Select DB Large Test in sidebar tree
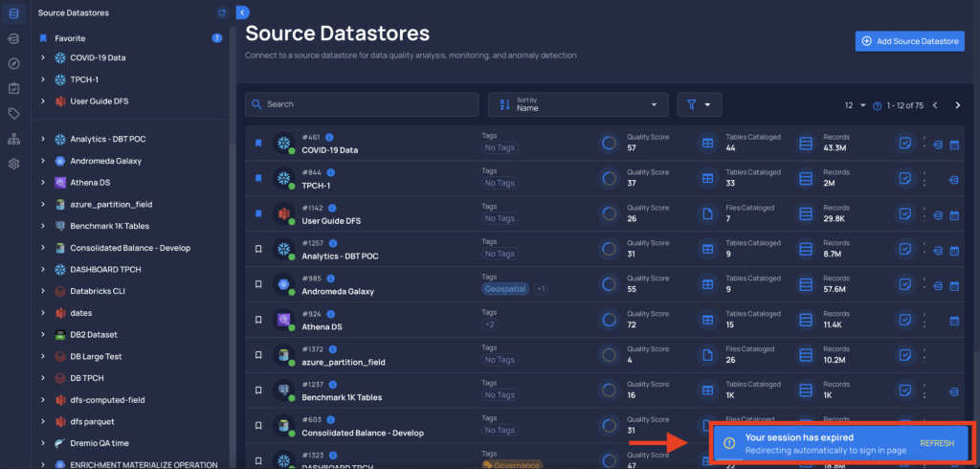This screenshot has width=980, height=469. 96,356
